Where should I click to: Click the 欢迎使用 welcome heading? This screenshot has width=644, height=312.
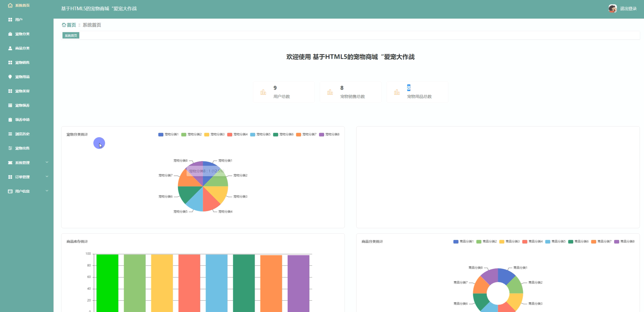tap(350, 57)
